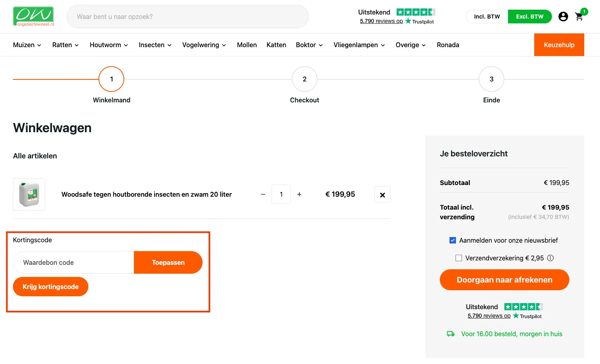Click the Trustpilot star logo in the header

[416, 12]
